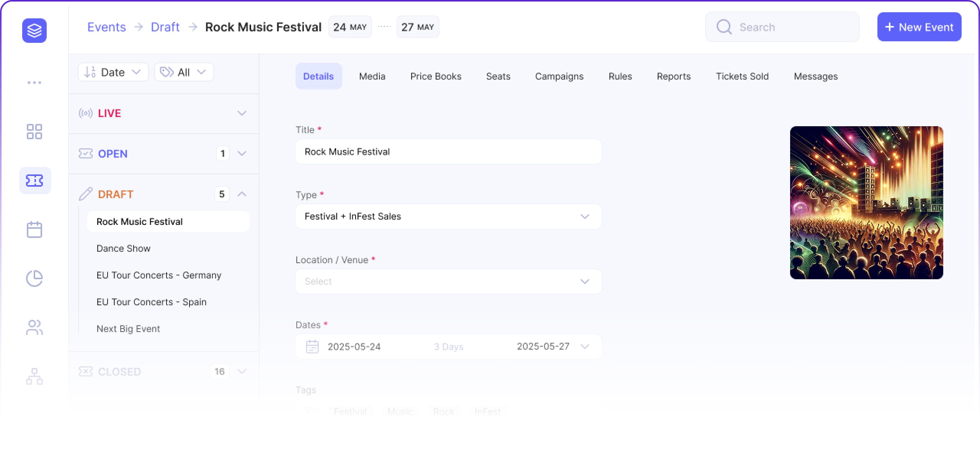Collapse the DRAFT events section

tap(242, 194)
